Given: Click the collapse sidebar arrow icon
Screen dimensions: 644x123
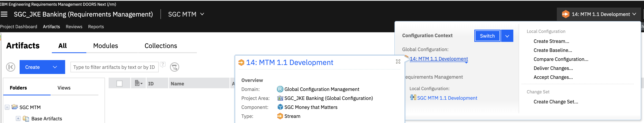Looking at the screenshot, I should [x=10, y=67].
